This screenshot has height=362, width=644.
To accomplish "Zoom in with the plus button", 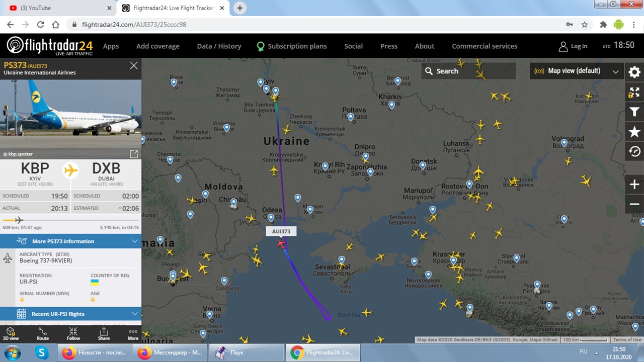I will (x=634, y=185).
